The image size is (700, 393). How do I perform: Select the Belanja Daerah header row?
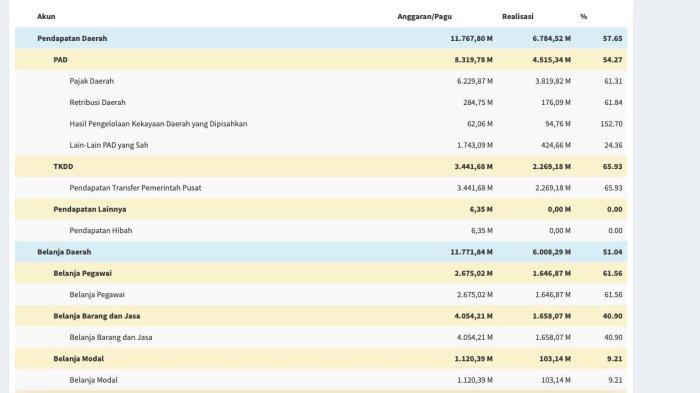(321, 252)
